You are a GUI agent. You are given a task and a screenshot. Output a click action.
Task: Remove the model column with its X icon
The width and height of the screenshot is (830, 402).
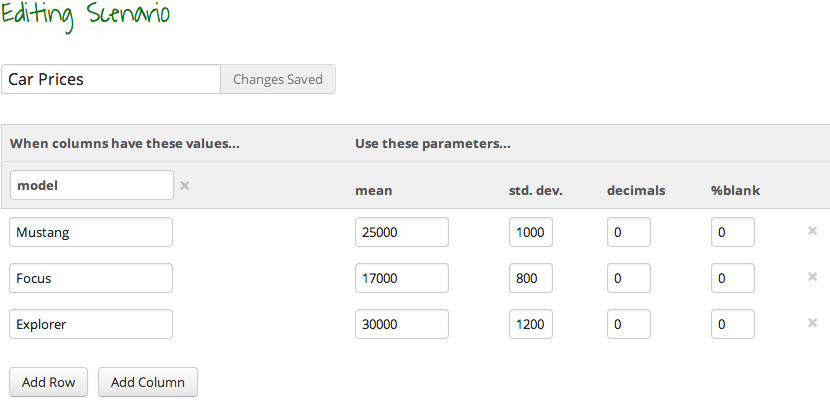click(x=185, y=185)
